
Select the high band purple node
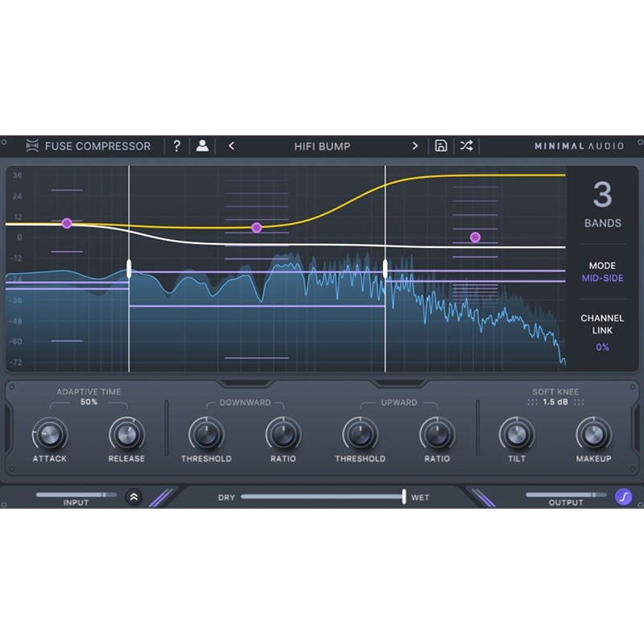(x=475, y=237)
